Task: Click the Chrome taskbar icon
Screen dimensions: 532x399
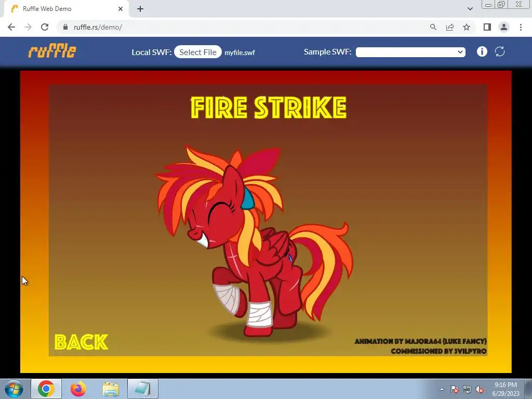Action: tap(46, 389)
